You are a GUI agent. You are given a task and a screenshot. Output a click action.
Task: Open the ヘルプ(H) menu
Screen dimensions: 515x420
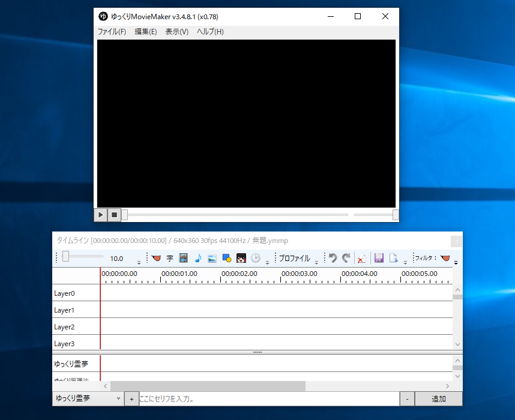pos(210,32)
